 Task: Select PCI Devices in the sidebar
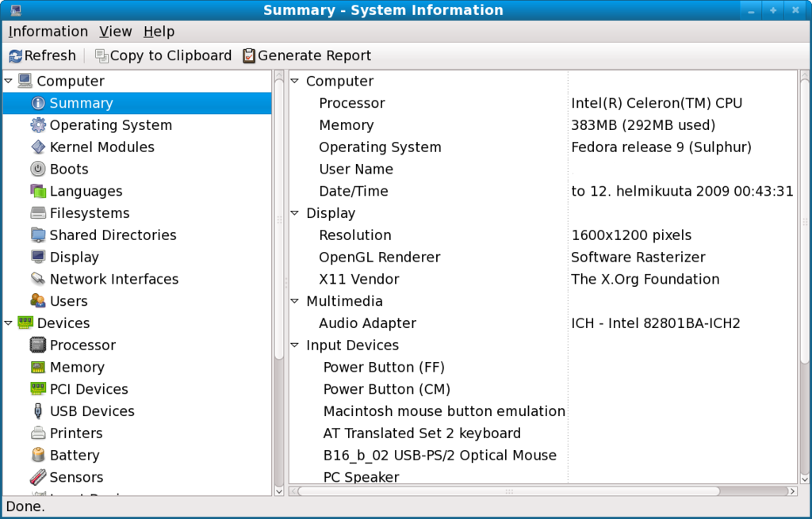pyautogui.click(x=89, y=389)
